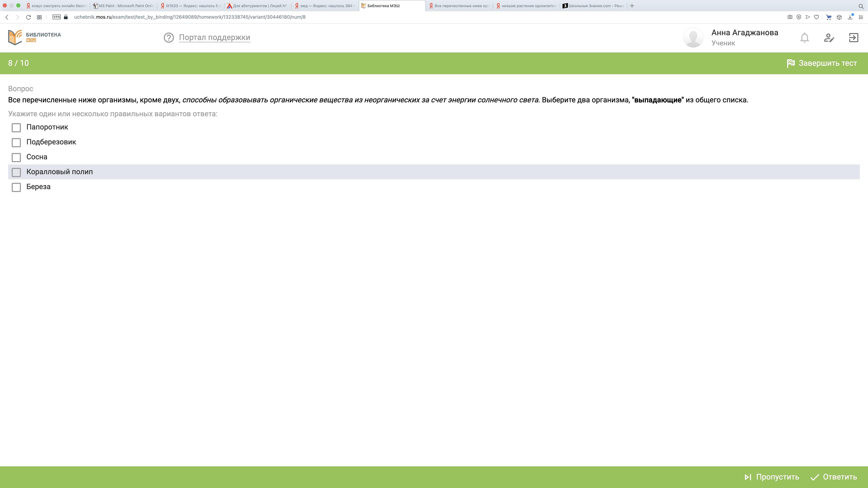868x488 pixels.
Task: Open the MS Paint Online tab
Action: pyautogui.click(x=123, y=6)
